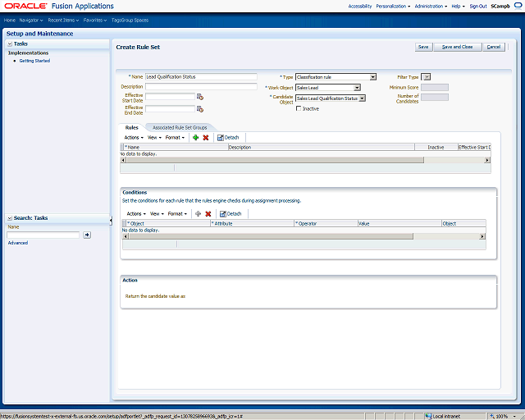525x420 pixels.
Task: Open Format menu in Conditions toolbar
Action: coord(177,213)
